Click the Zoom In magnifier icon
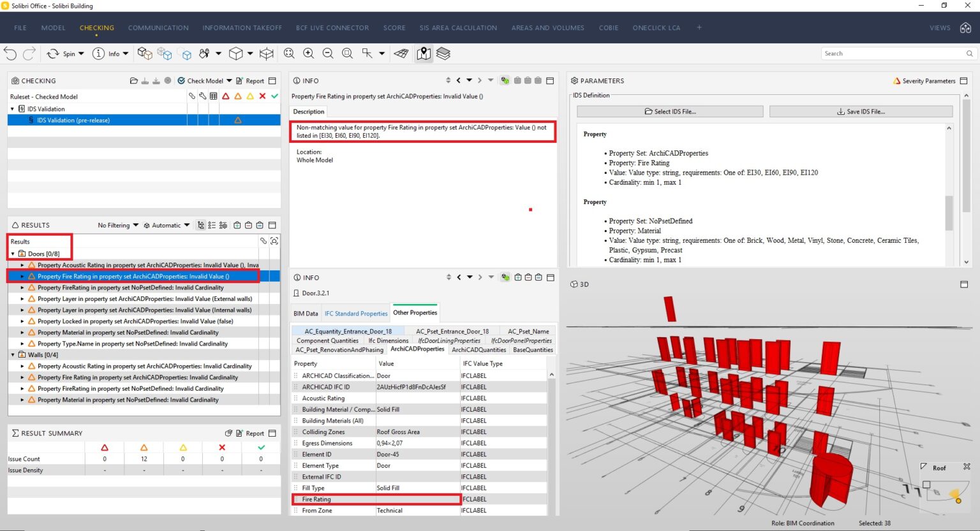The width and height of the screenshot is (980, 531). point(308,54)
